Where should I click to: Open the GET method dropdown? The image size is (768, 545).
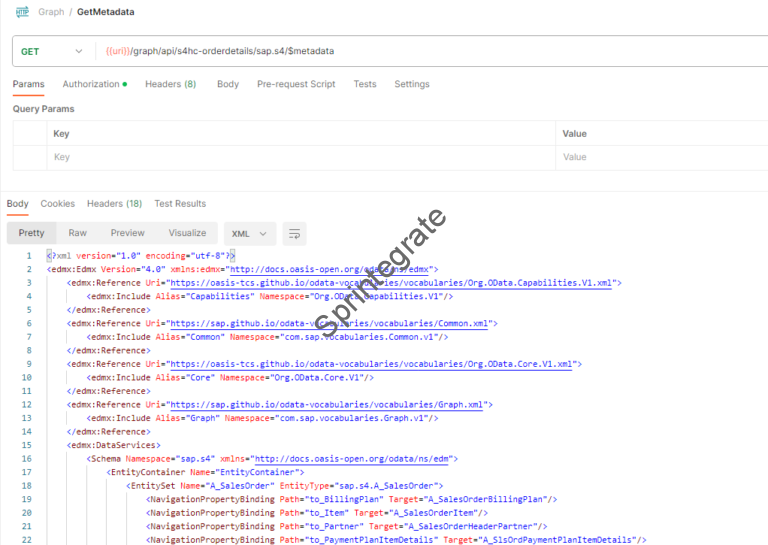[x=52, y=51]
